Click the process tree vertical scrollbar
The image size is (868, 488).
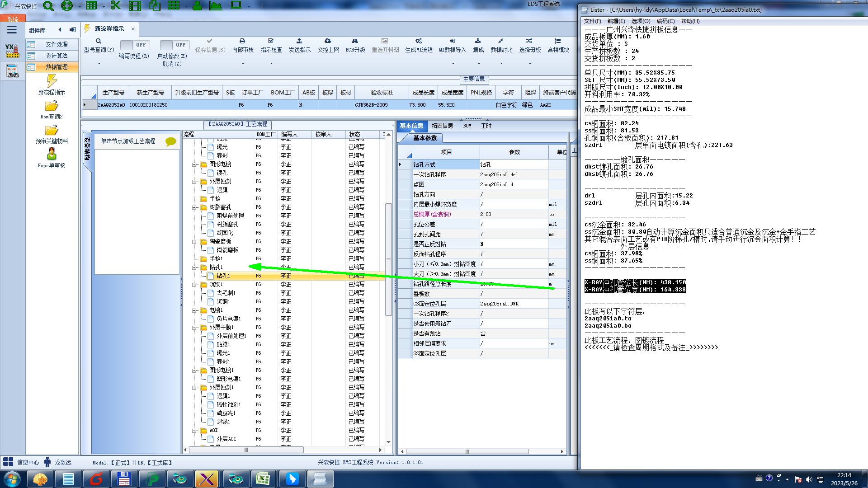coord(388,259)
